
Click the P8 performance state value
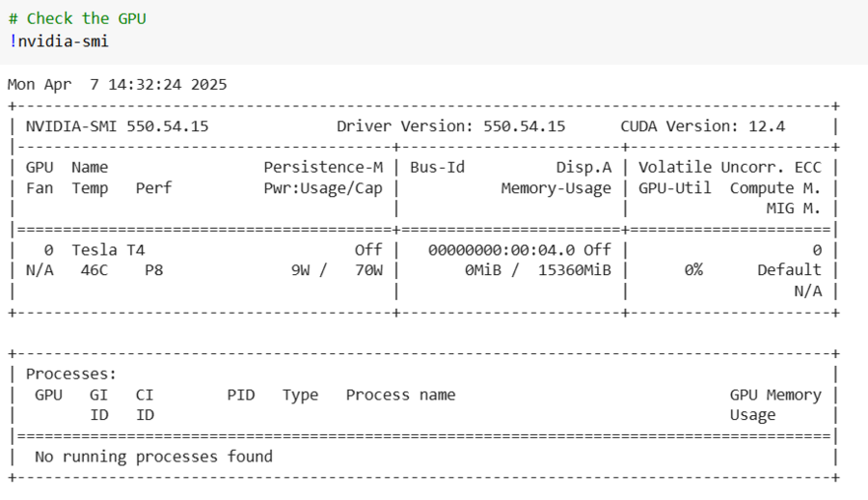click(x=153, y=270)
